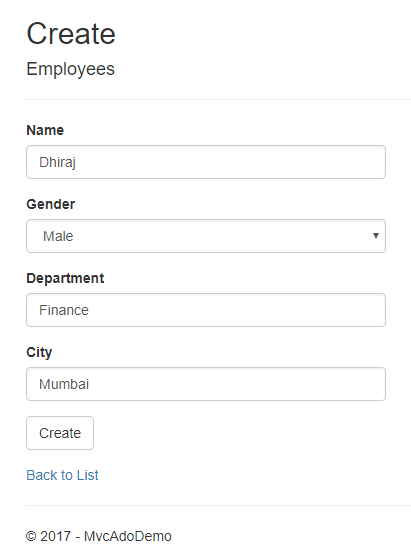Select the Gender combo box showing Male
The width and height of the screenshot is (411, 558).
[x=206, y=236]
